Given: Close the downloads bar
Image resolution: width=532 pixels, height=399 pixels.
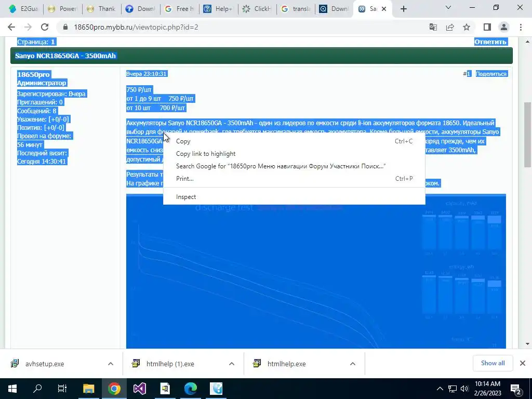Looking at the screenshot, I should (x=523, y=363).
